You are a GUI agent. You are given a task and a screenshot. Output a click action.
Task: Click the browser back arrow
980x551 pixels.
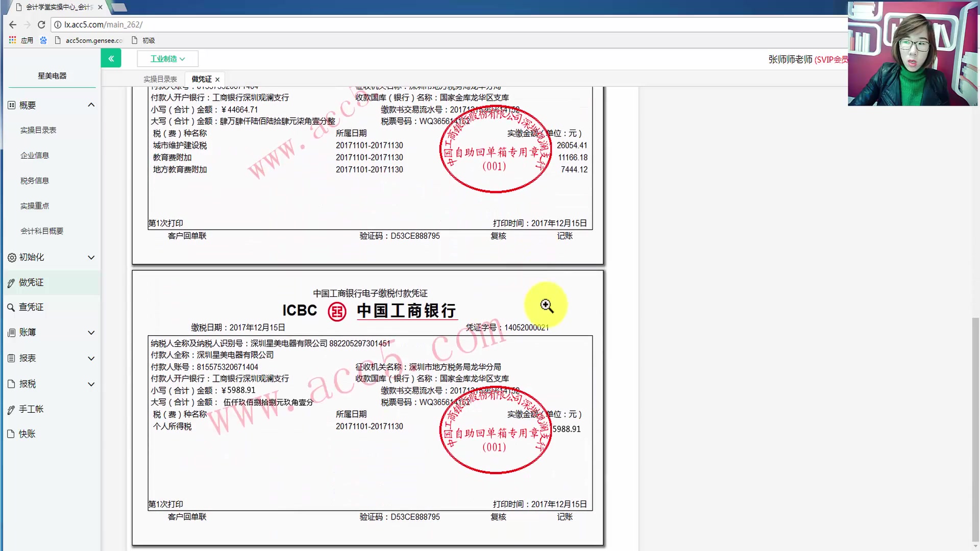pyautogui.click(x=13, y=24)
